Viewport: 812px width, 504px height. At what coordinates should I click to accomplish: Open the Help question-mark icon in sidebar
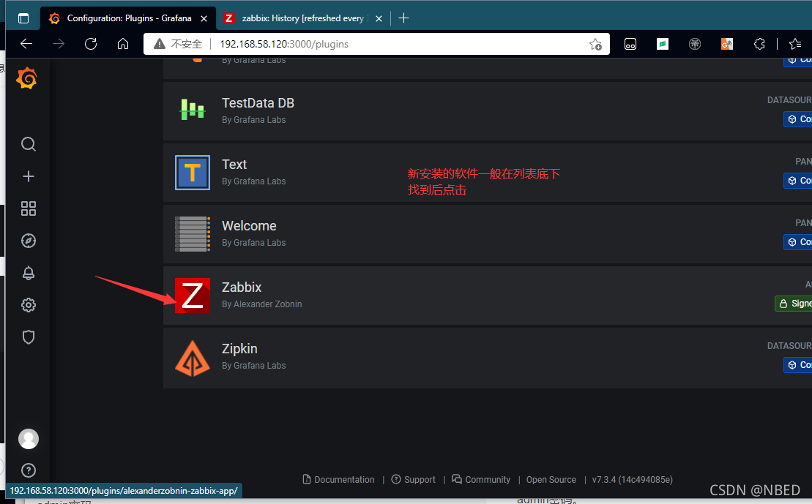29,470
